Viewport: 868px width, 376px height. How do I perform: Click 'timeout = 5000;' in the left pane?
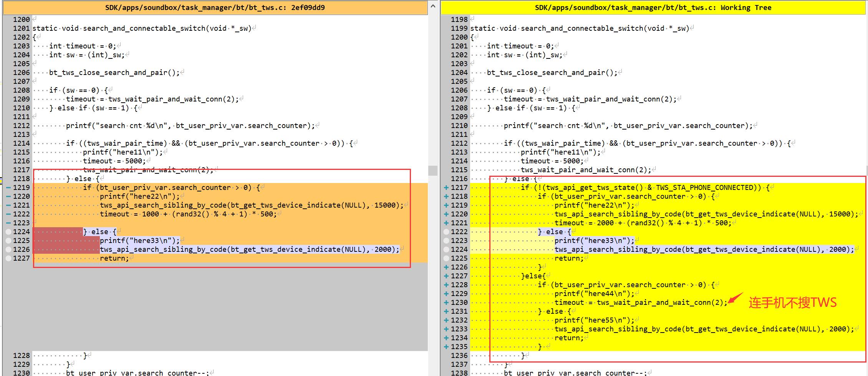click(x=114, y=161)
